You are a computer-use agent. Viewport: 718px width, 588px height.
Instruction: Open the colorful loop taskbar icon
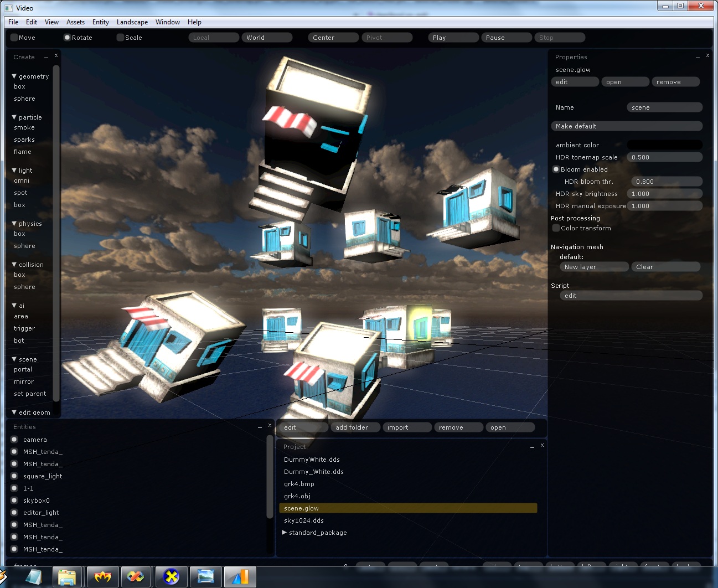pos(136,577)
